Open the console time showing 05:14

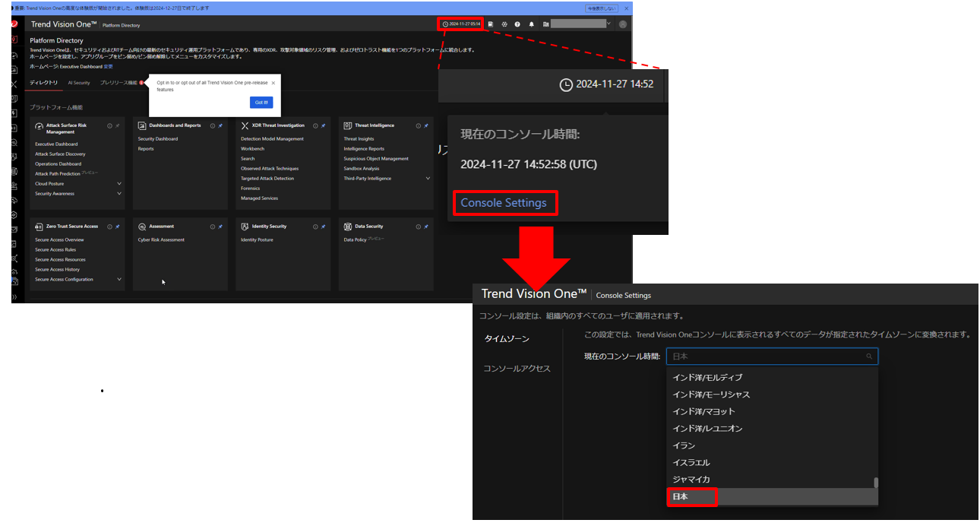461,24
